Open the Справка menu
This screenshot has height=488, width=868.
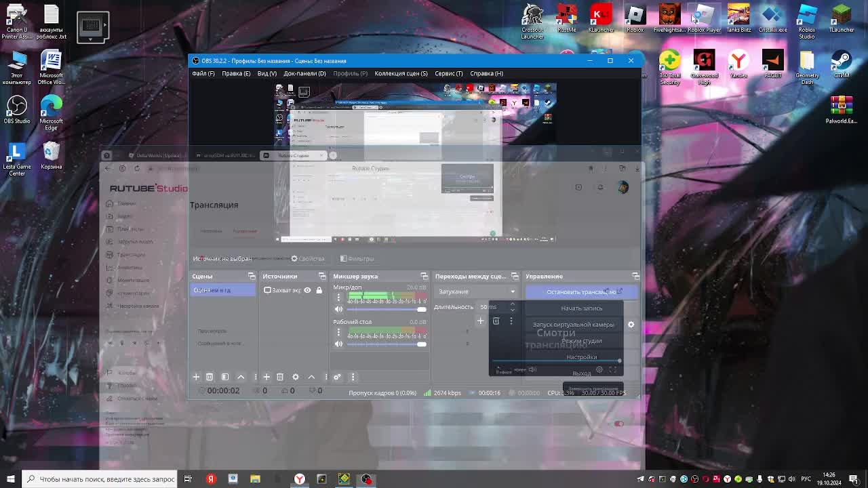tap(486, 73)
